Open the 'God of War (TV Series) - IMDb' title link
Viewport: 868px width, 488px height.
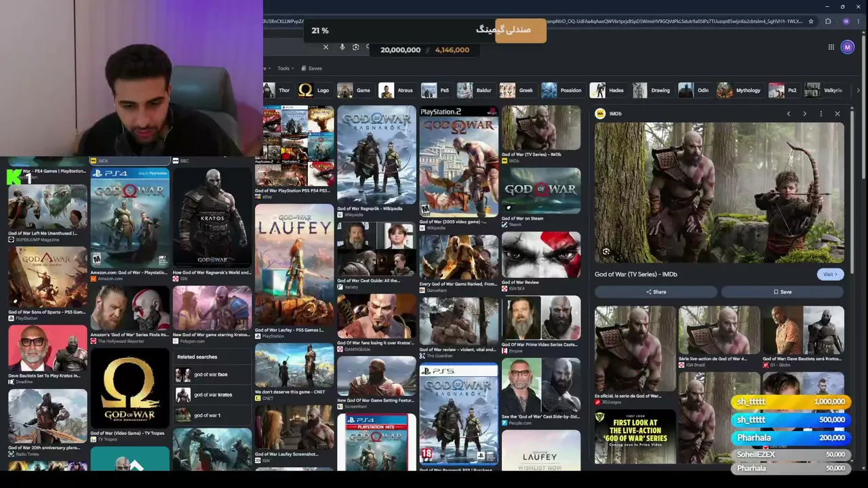click(x=636, y=274)
